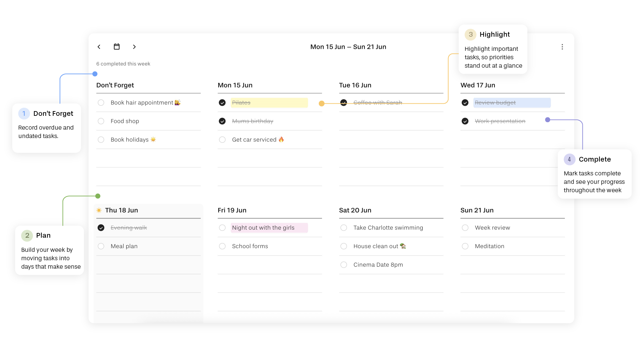Click the Food shop task text
The height and width of the screenshot is (337, 644).
coord(125,121)
